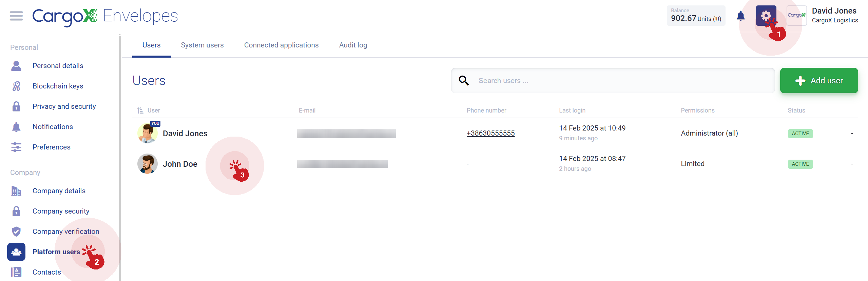Open Personal details page
This screenshot has width=868, height=281.
click(x=58, y=66)
